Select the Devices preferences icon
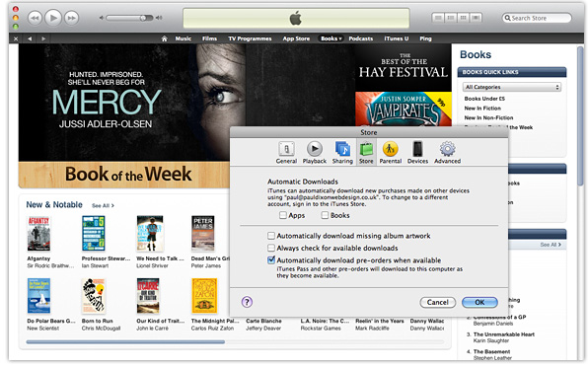 tap(417, 149)
